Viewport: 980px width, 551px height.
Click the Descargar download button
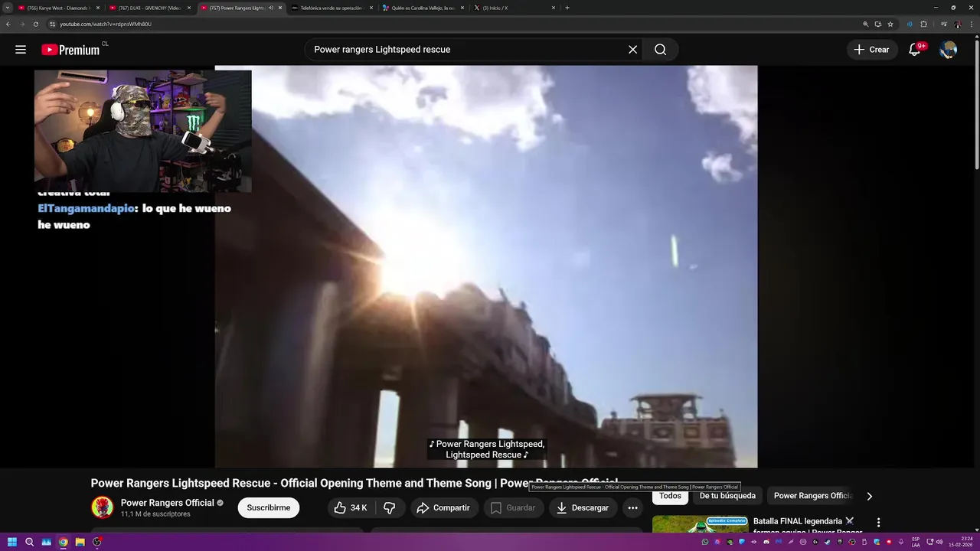coord(583,507)
